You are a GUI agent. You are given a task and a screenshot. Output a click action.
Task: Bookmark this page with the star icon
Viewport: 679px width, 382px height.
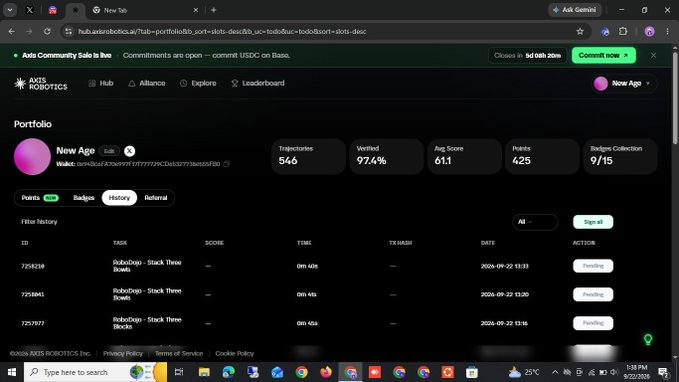click(x=580, y=32)
